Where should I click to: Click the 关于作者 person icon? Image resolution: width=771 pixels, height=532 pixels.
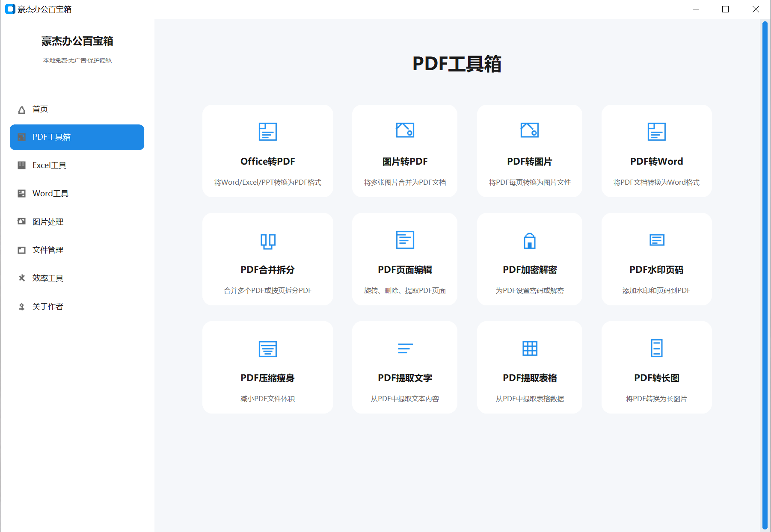tap(21, 307)
